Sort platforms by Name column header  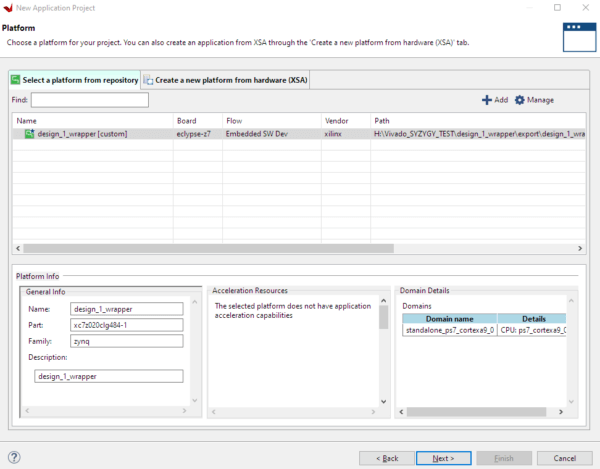pos(27,121)
